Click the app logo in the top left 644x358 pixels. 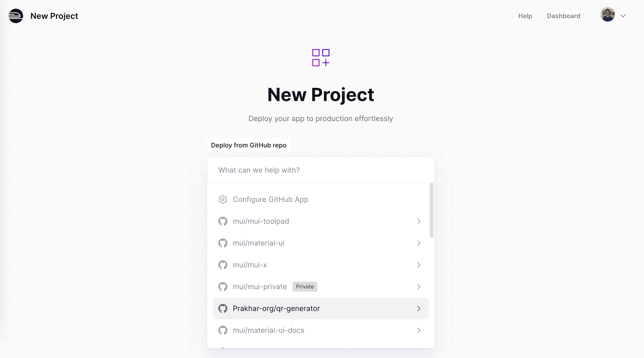[x=16, y=16]
